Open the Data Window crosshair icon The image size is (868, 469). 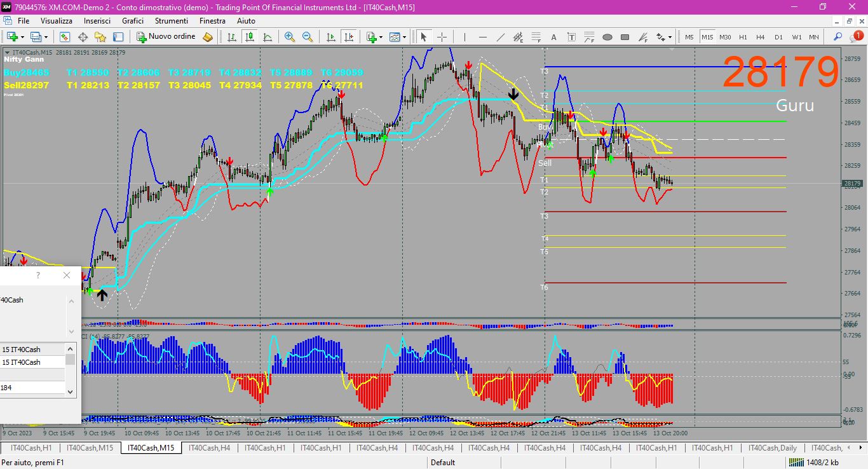(83, 37)
